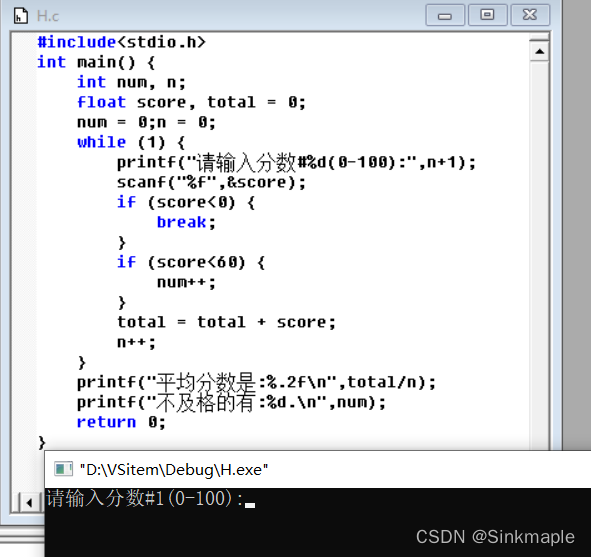Click the #include<stdio.h> line
Screen dimensions: 591x557
121,42
